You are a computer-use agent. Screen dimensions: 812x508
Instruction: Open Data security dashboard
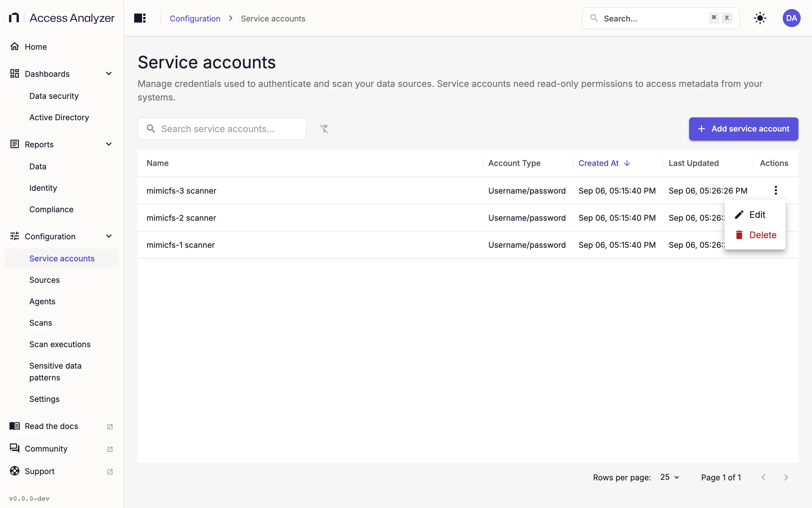pyautogui.click(x=54, y=96)
